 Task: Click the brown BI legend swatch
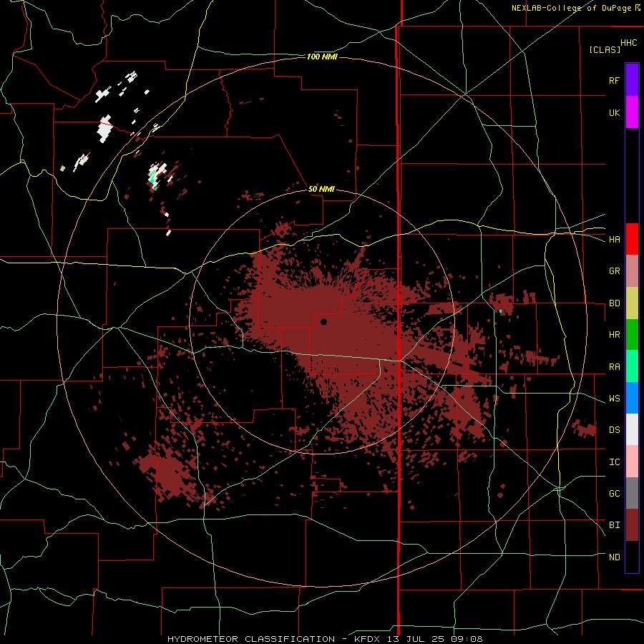click(632, 525)
